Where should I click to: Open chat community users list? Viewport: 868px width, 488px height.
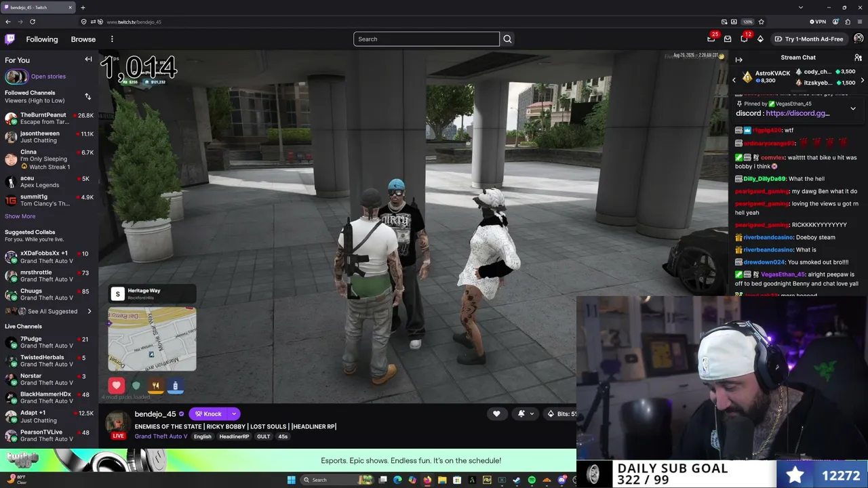(858, 58)
